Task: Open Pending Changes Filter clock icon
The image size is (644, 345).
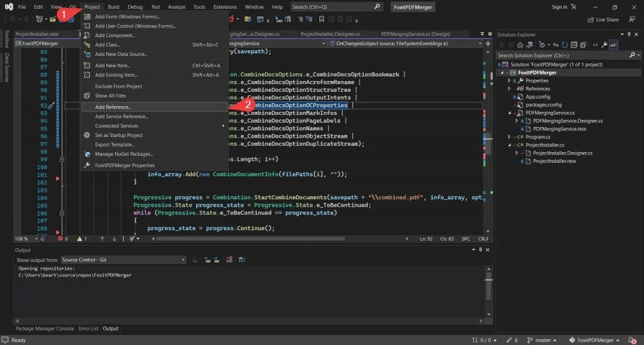Action: [542, 45]
